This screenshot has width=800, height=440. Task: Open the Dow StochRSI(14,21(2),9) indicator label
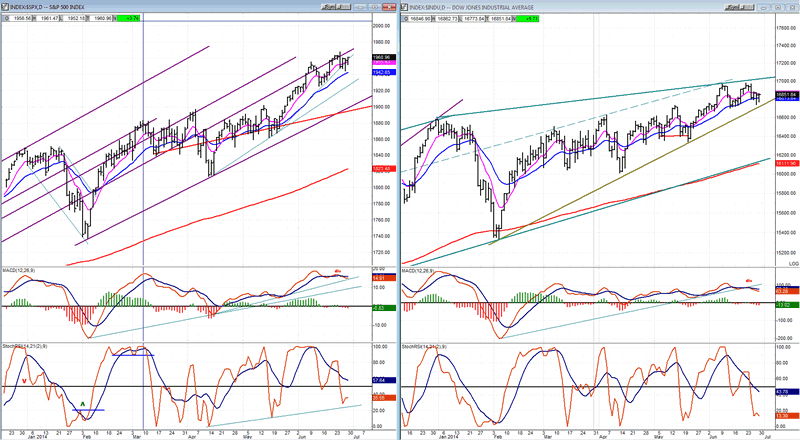coord(431,348)
